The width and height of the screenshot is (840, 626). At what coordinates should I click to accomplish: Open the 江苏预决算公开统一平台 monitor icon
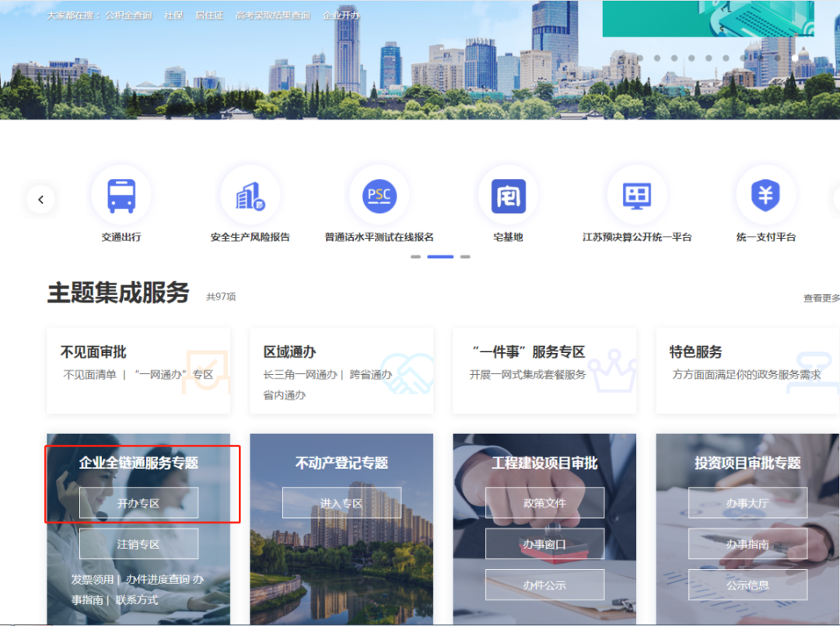[x=636, y=196]
